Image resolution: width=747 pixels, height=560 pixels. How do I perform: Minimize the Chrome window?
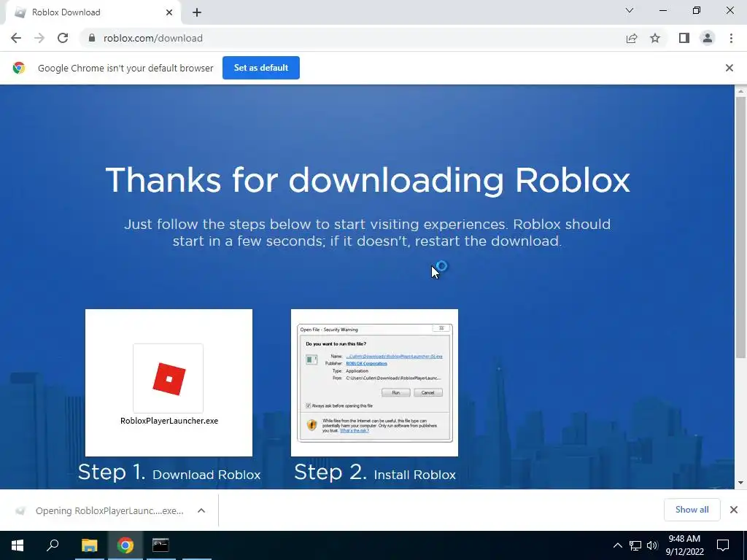point(662,10)
